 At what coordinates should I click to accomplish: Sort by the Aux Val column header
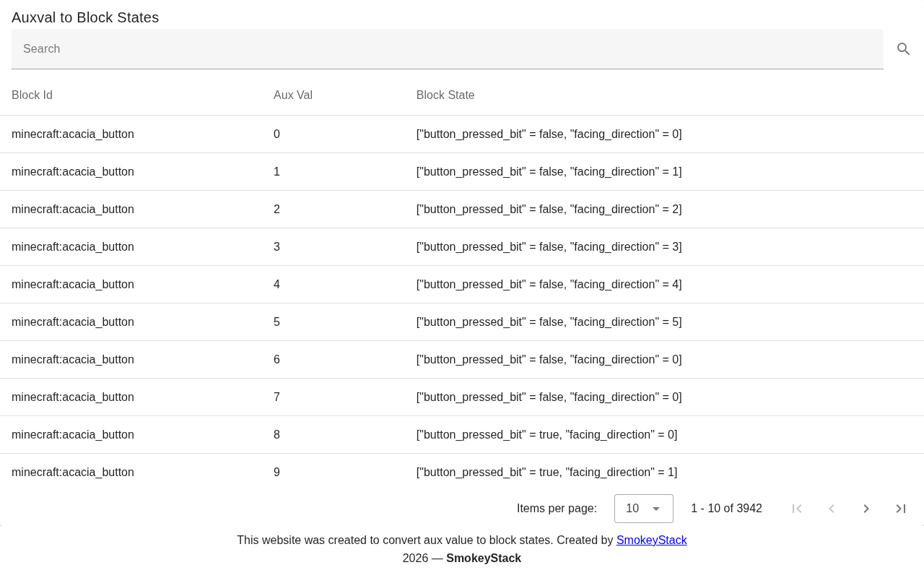[293, 95]
